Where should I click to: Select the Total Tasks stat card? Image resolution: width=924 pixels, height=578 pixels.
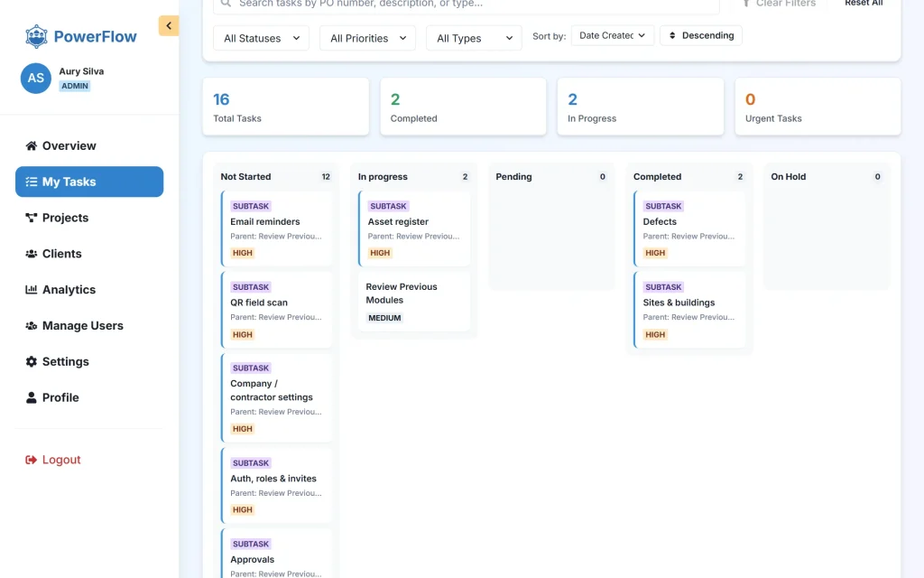click(286, 107)
